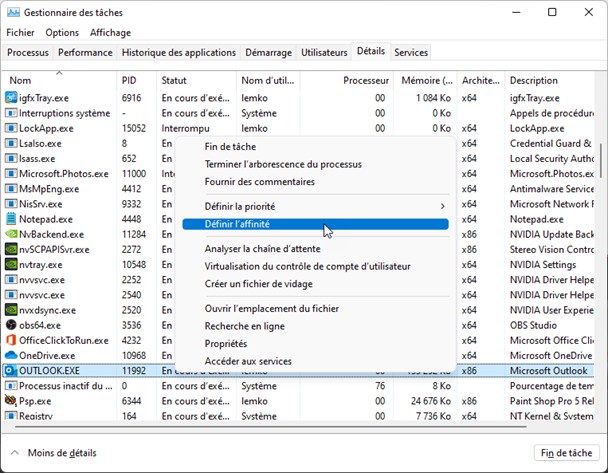The image size is (608, 473).
Task: Switch to the Performance tab
Action: tap(85, 52)
